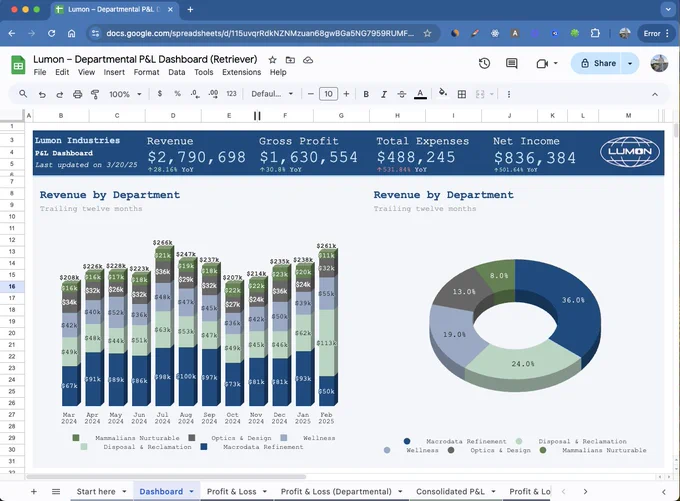Toggle bold formatting

366,94
